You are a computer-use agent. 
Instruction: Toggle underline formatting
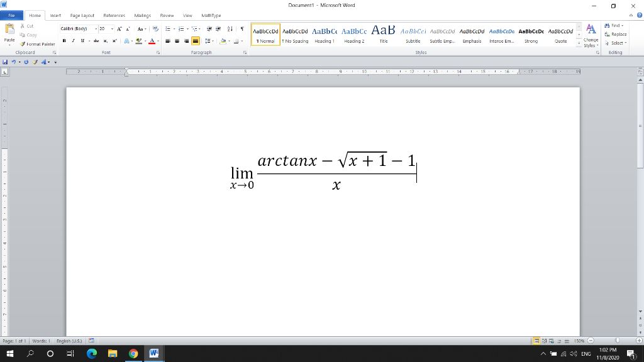[82, 41]
